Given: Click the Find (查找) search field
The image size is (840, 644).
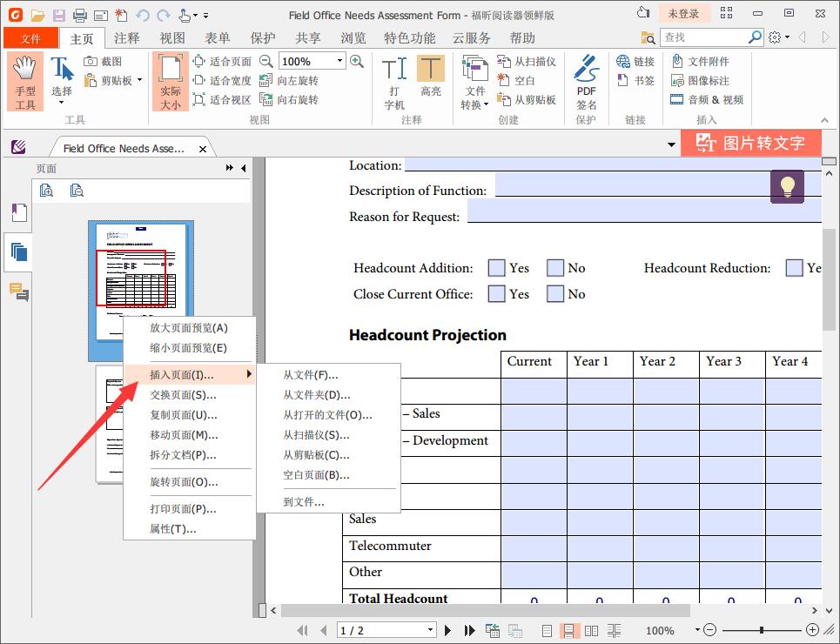Looking at the screenshot, I should [705, 37].
